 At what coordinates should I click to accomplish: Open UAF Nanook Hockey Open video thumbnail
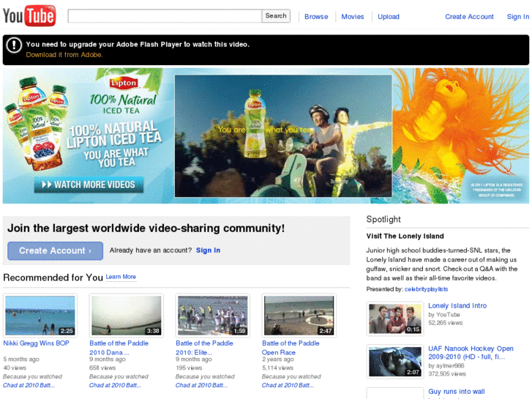(x=395, y=361)
